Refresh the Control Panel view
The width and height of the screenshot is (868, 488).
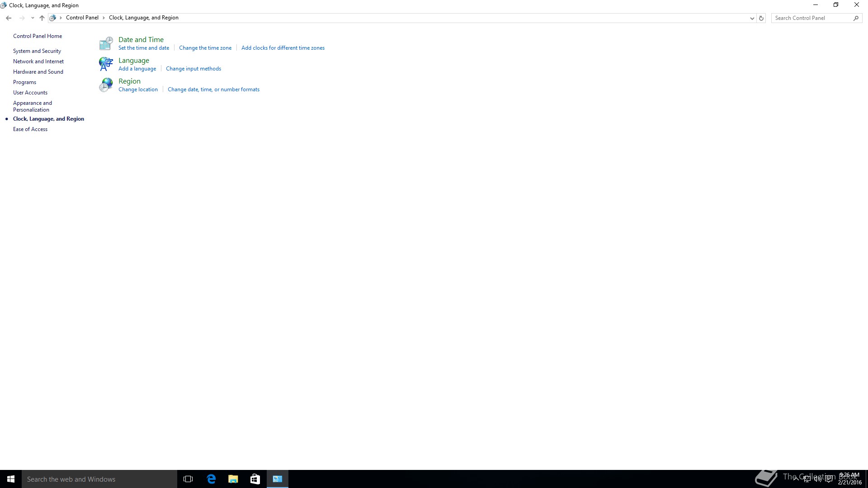[x=761, y=18]
